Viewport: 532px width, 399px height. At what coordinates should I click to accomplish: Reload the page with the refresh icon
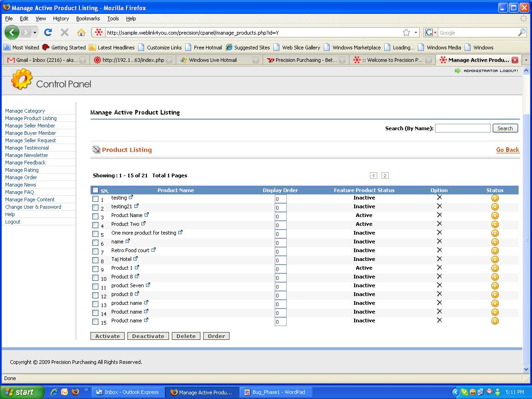(x=48, y=33)
